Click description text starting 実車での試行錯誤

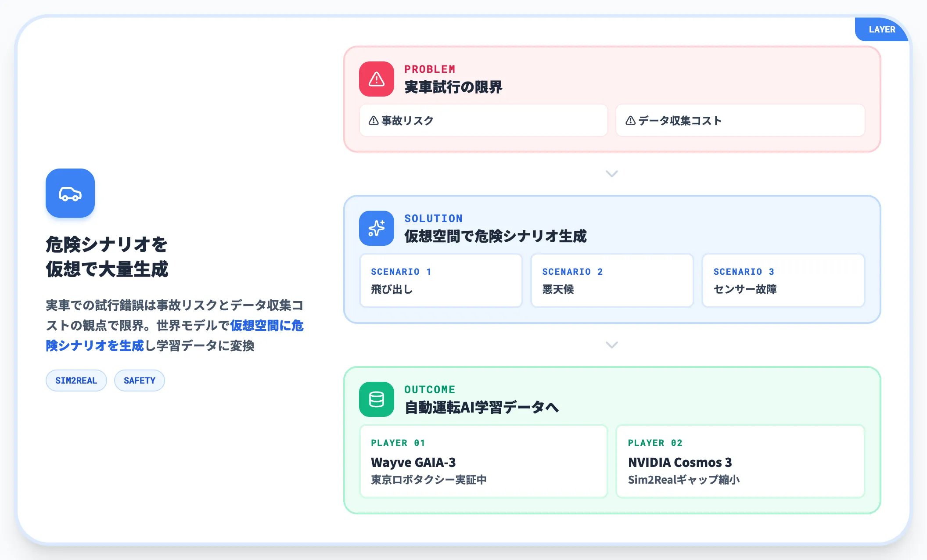click(175, 325)
